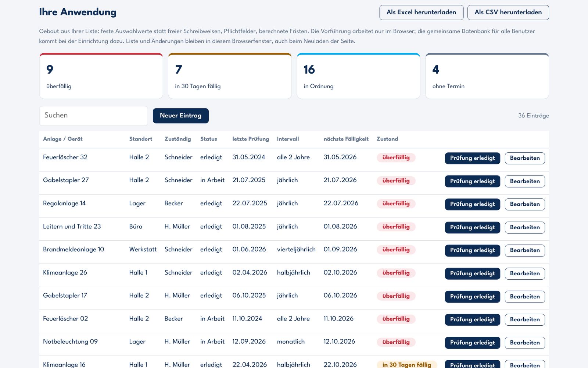
Task: Mark Regalanlage 14 Prüfung erledigt
Action: (x=472, y=204)
